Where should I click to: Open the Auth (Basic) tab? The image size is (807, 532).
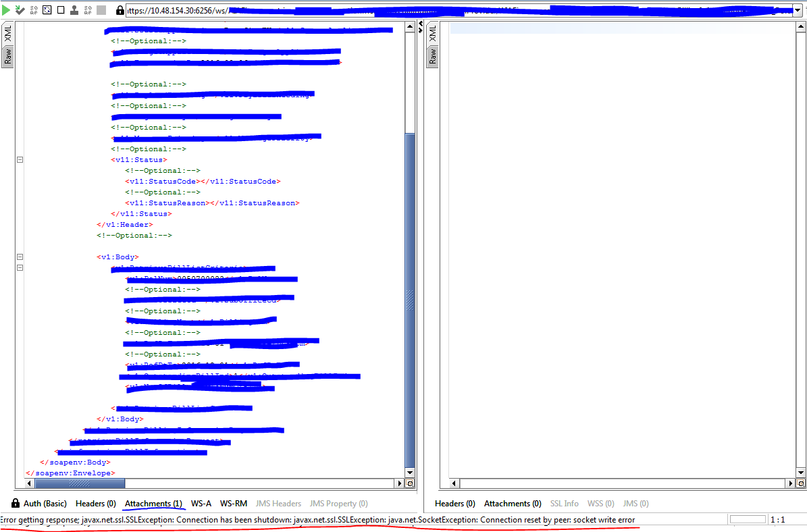[x=39, y=504]
